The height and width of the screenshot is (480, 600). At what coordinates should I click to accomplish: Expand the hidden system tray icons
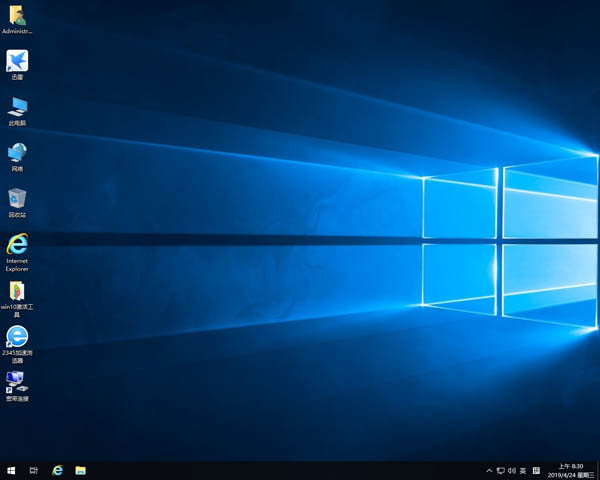[x=489, y=470]
